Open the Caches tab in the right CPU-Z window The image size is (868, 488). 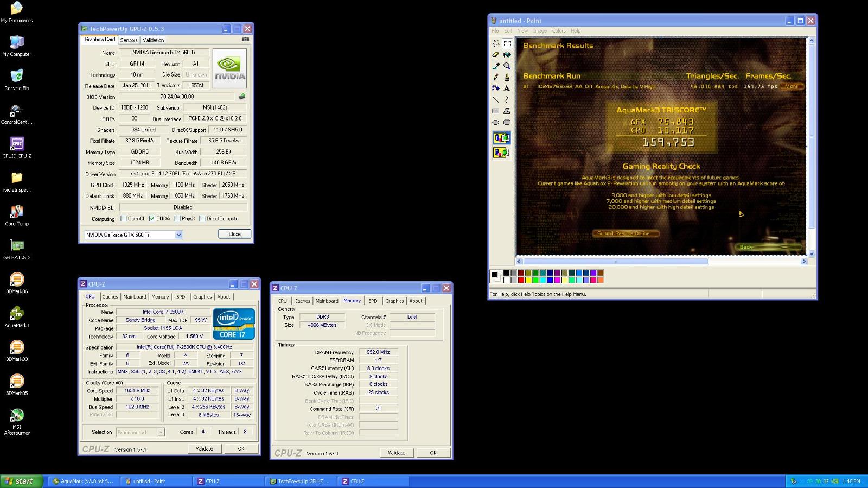pyautogui.click(x=302, y=301)
